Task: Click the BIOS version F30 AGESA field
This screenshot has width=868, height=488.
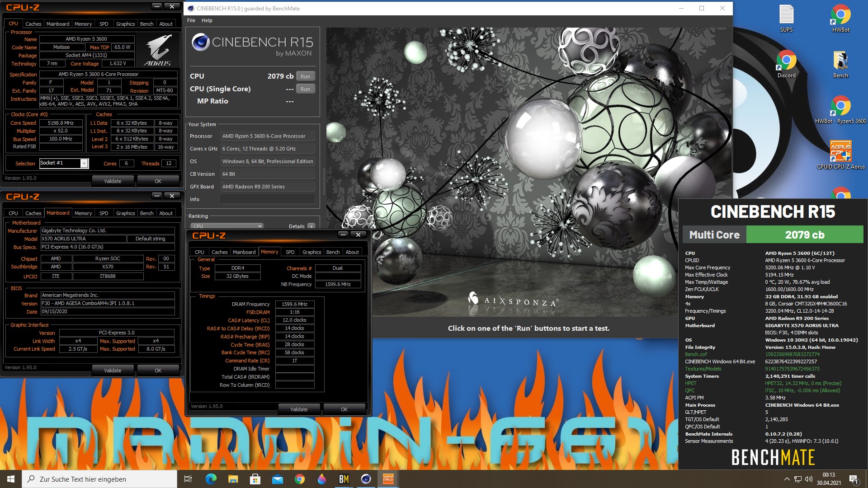Action: point(108,304)
